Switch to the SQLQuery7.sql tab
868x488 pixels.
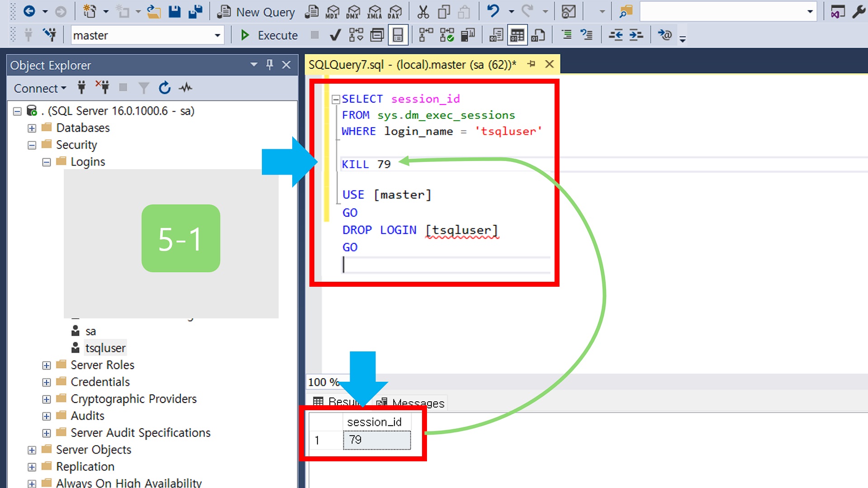(412, 65)
